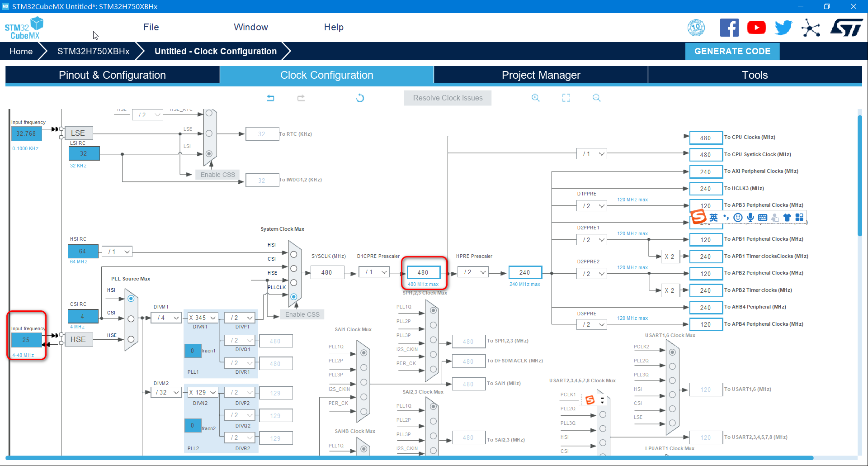Screen dimensions: 868x466
Task: Click the D1CPRE output 480 field
Action: point(423,272)
